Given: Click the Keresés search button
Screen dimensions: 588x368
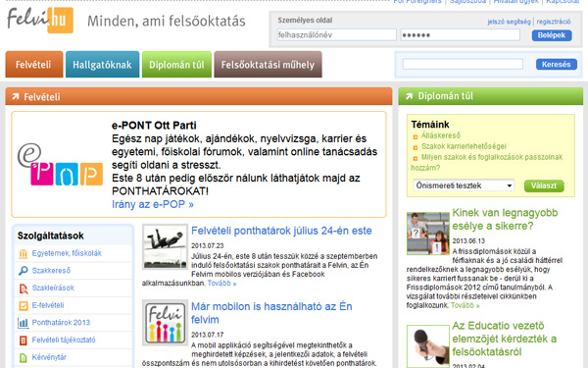Looking at the screenshot, I should pos(556,64).
